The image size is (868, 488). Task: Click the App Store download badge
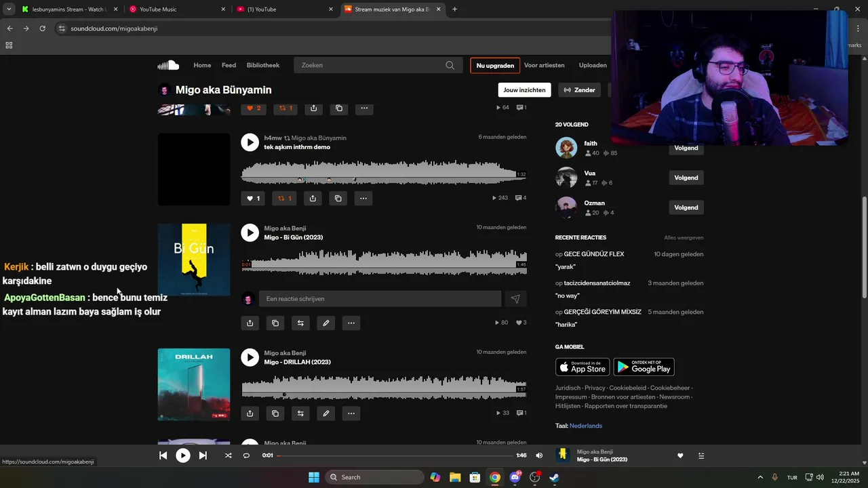(x=583, y=367)
